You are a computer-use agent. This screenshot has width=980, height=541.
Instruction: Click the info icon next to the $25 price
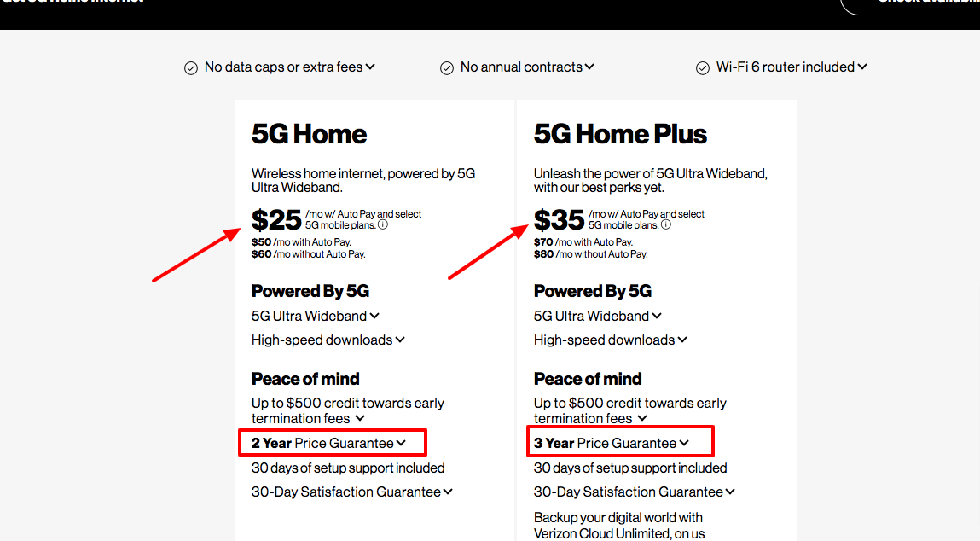pos(383,224)
